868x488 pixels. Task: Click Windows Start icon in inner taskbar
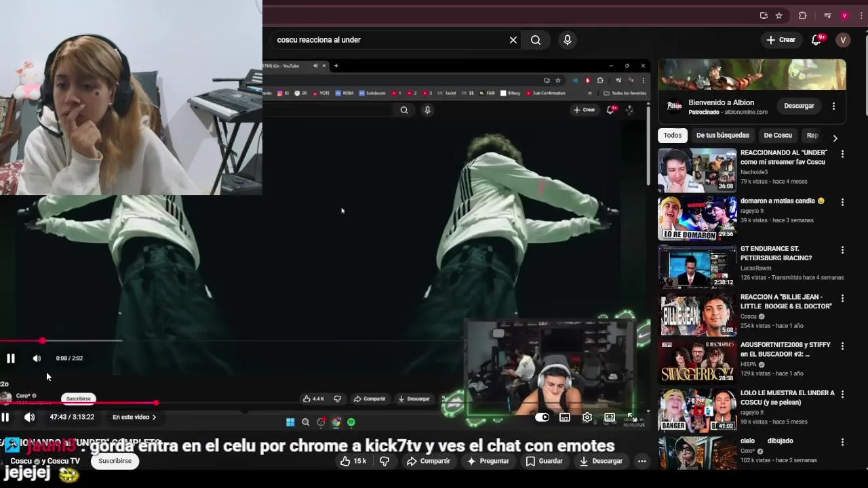coord(290,422)
